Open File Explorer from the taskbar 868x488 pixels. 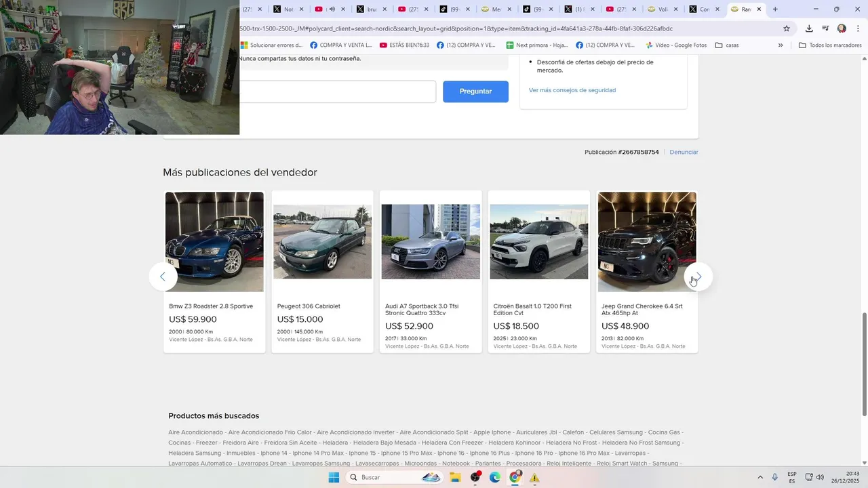(x=455, y=477)
